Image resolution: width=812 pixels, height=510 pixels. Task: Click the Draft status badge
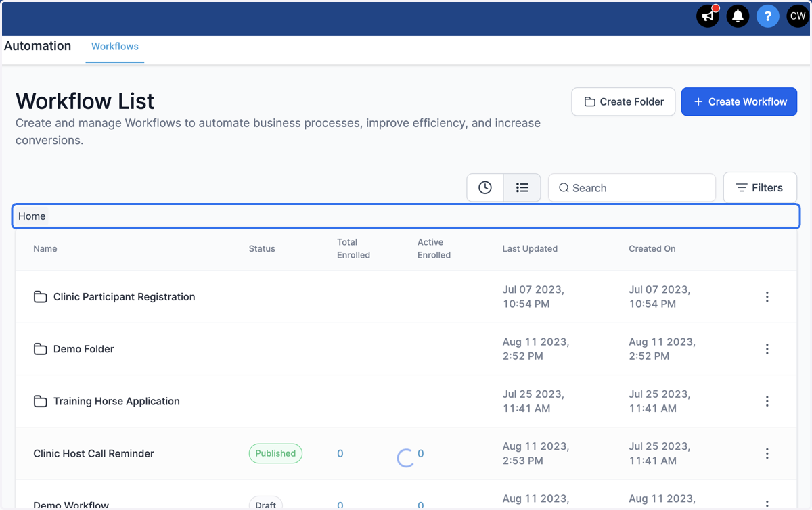(266, 503)
